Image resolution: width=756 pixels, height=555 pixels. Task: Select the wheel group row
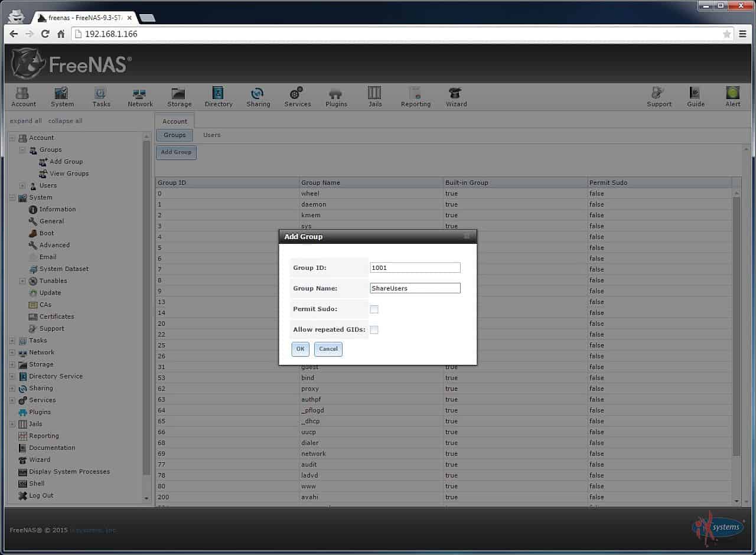(x=444, y=194)
